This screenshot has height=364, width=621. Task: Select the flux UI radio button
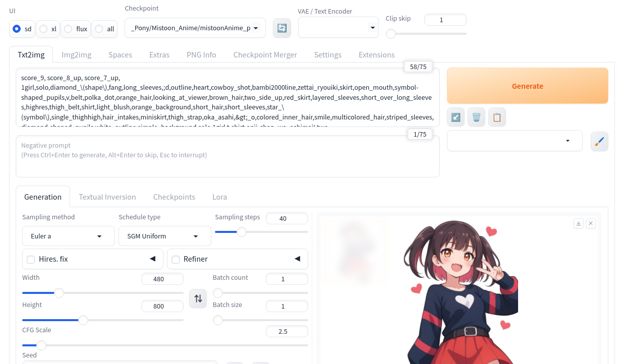coord(68,29)
